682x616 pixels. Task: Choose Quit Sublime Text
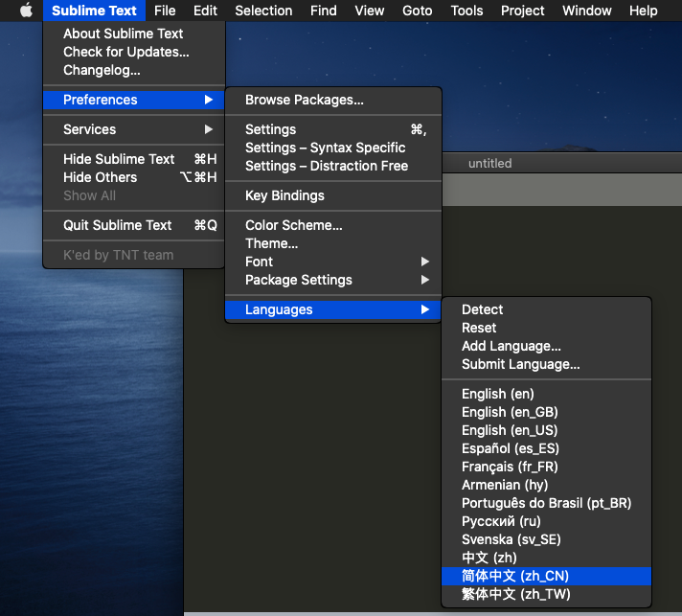pos(134,225)
